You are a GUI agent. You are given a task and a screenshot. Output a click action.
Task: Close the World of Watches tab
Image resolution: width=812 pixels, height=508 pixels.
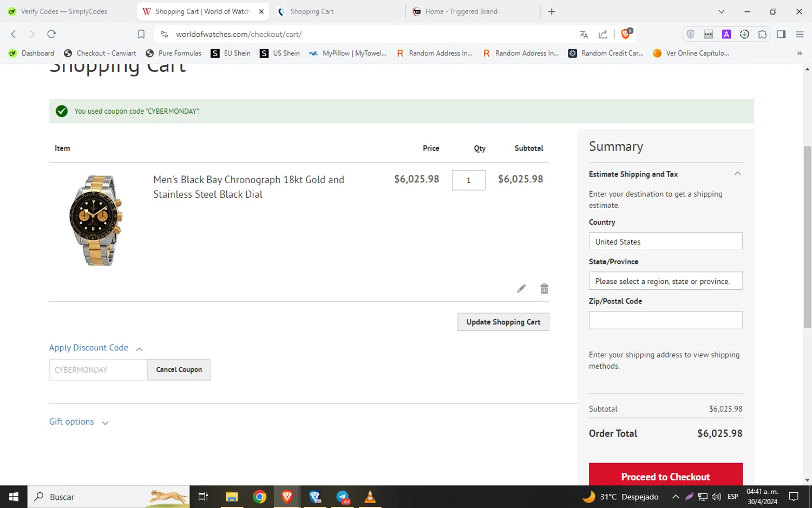click(x=261, y=11)
